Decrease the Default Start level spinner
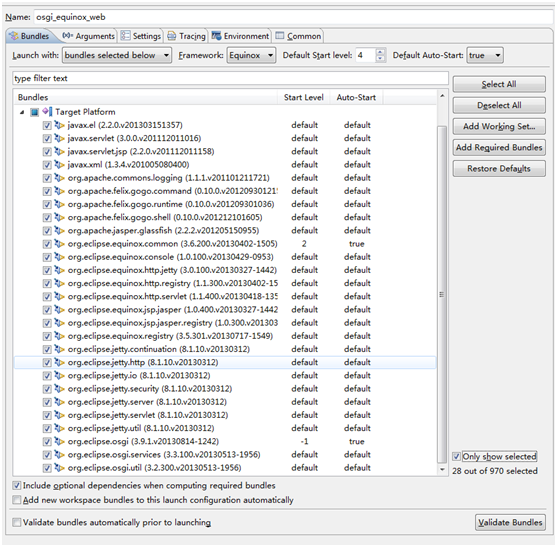The height and width of the screenshot is (547, 557). [x=380, y=59]
